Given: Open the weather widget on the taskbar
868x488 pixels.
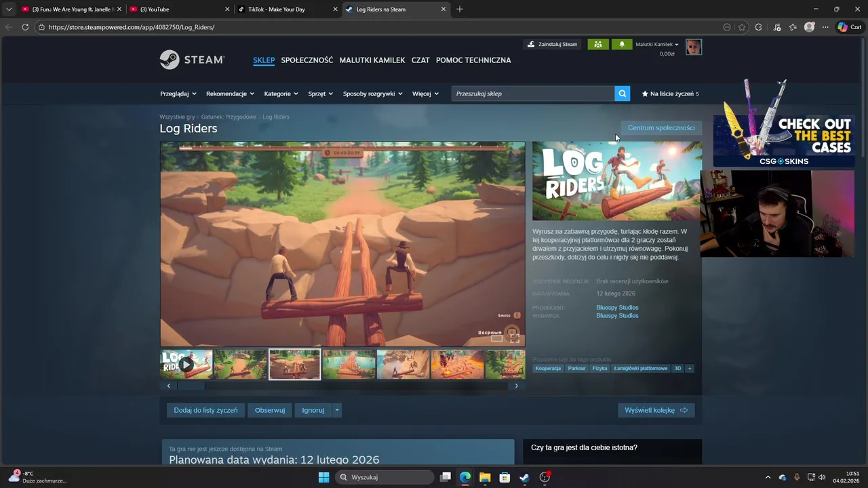Looking at the screenshot, I should 38,477.
